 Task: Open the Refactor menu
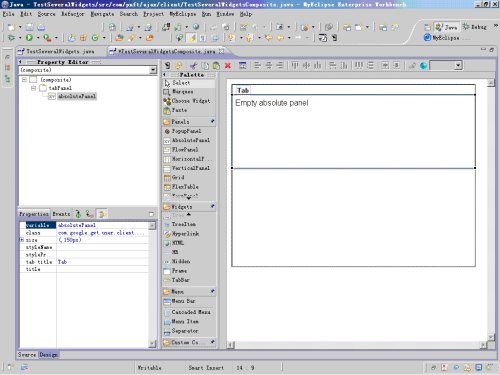coord(73,14)
